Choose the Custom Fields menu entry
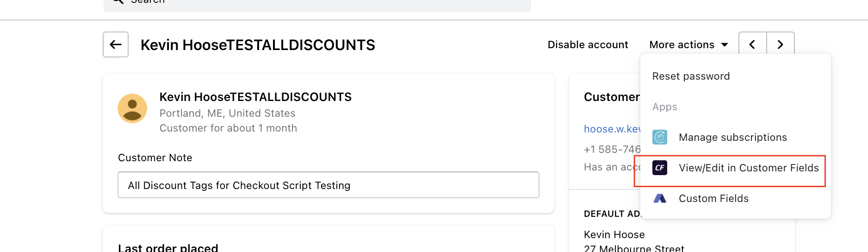Viewport: 868px width, 252px height. click(713, 198)
